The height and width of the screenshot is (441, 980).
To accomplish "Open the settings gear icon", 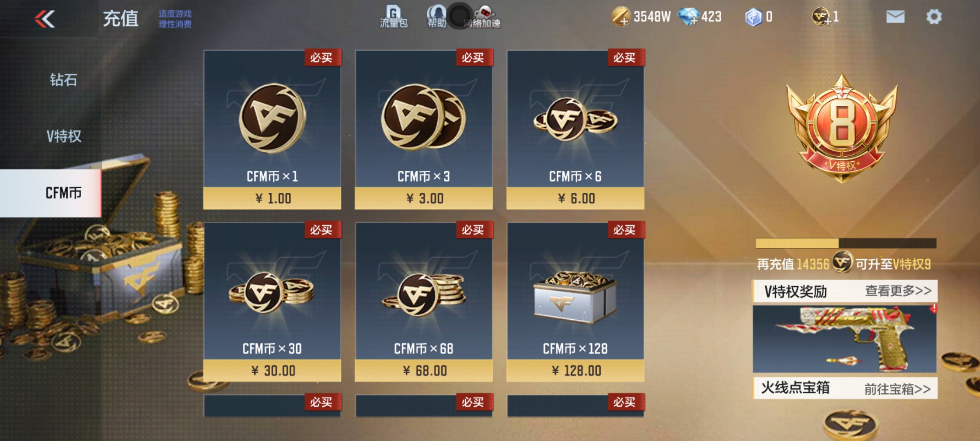I will (934, 17).
